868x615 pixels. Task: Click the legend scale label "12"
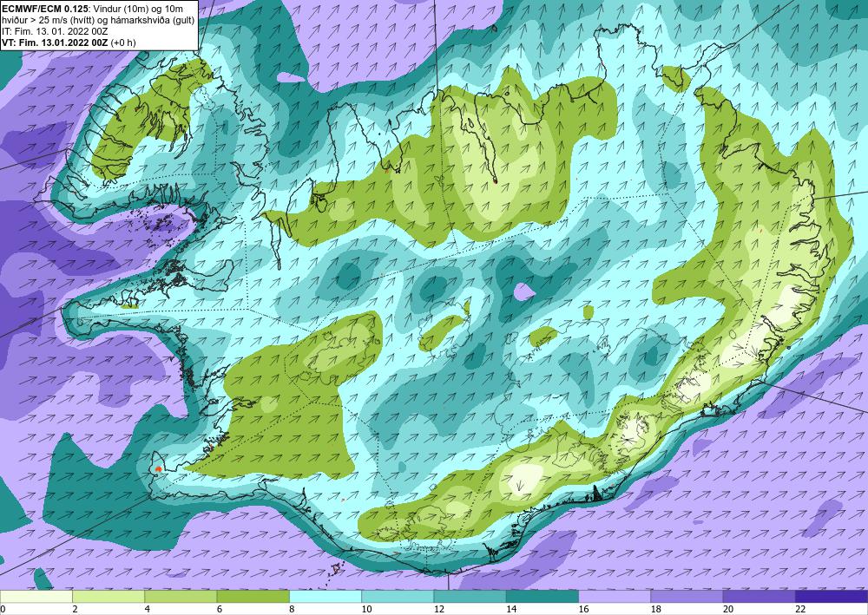438,609
